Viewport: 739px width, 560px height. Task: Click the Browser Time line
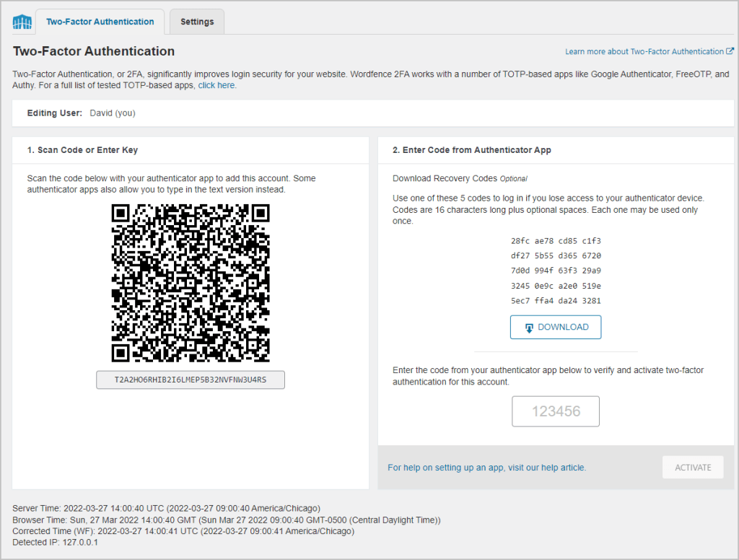point(226,520)
